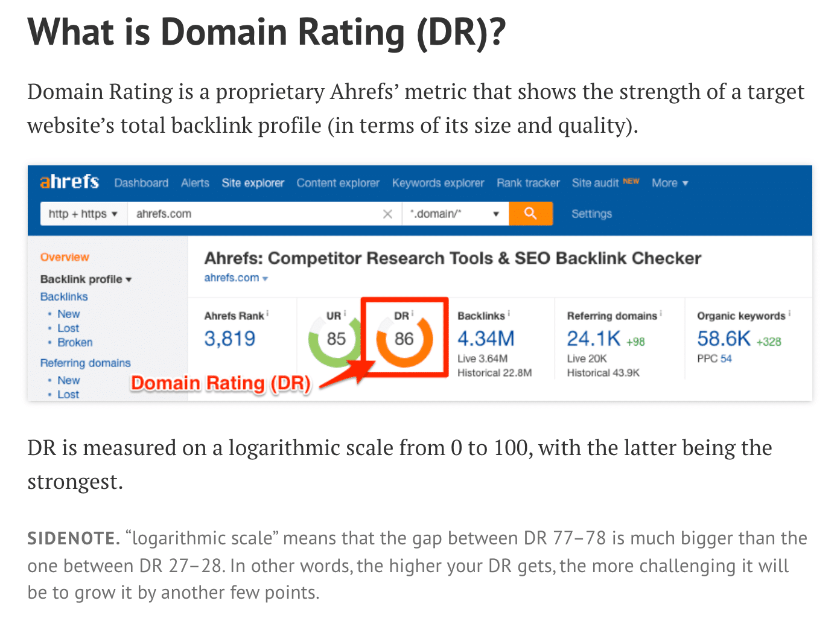Image resolution: width=840 pixels, height=618 pixels.
Task: Click the info icon next to Backlinks
Action: pyautogui.click(x=509, y=313)
